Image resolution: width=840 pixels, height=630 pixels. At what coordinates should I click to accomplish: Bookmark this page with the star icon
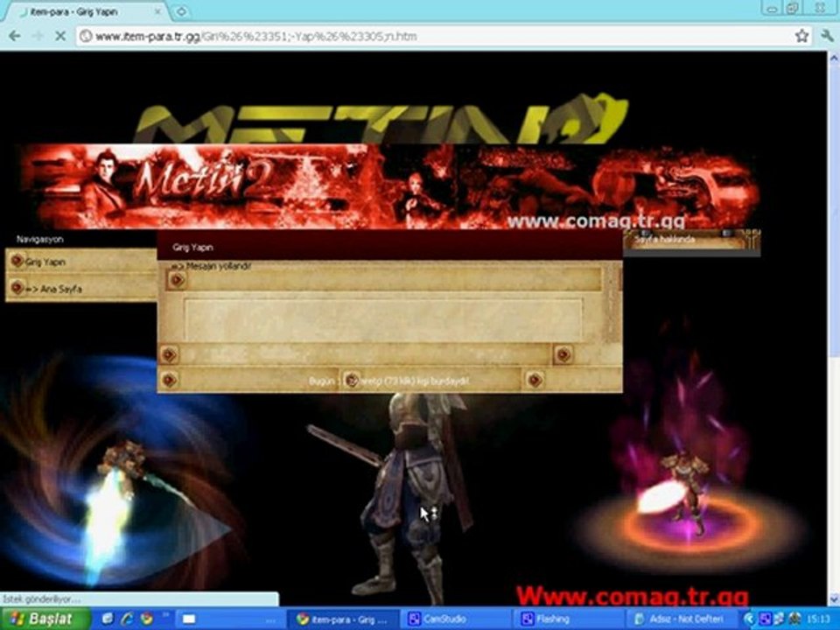(x=801, y=36)
